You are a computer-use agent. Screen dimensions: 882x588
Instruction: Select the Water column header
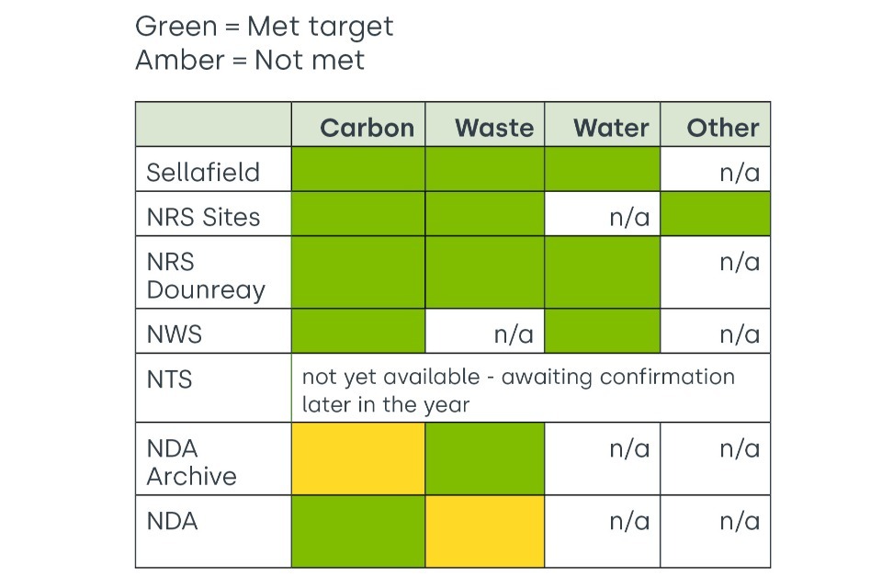coord(611,128)
